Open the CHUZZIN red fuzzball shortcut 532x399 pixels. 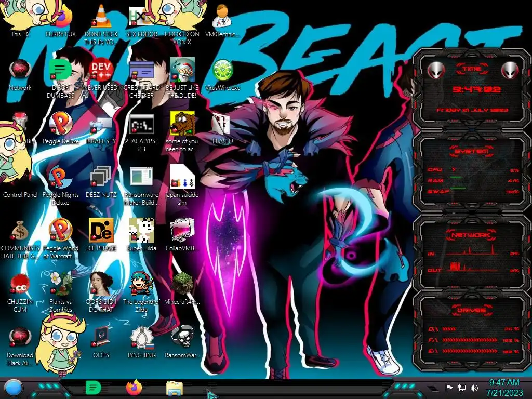pos(20,292)
